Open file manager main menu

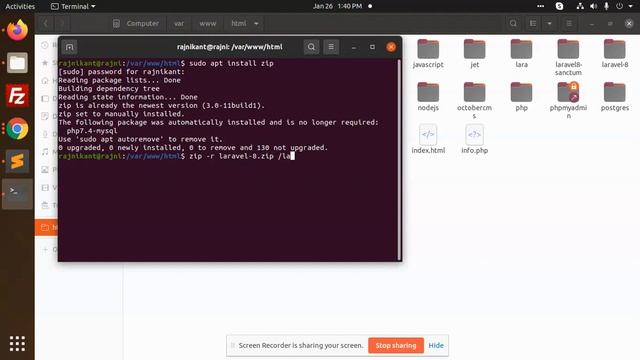click(x=569, y=24)
